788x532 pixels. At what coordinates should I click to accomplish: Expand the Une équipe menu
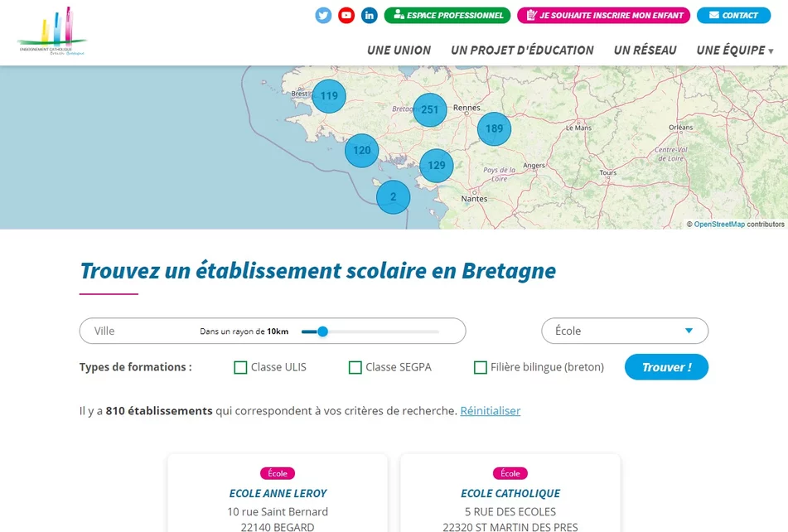735,51
